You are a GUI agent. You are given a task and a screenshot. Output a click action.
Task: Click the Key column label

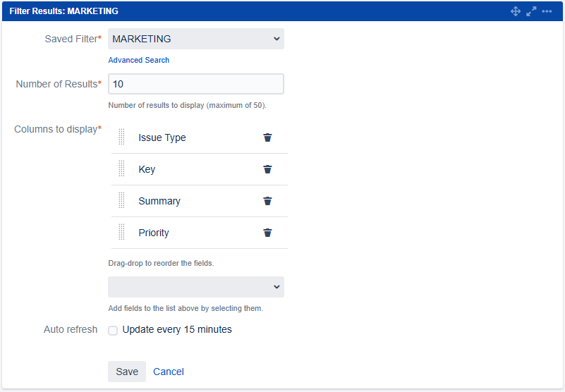tap(147, 169)
